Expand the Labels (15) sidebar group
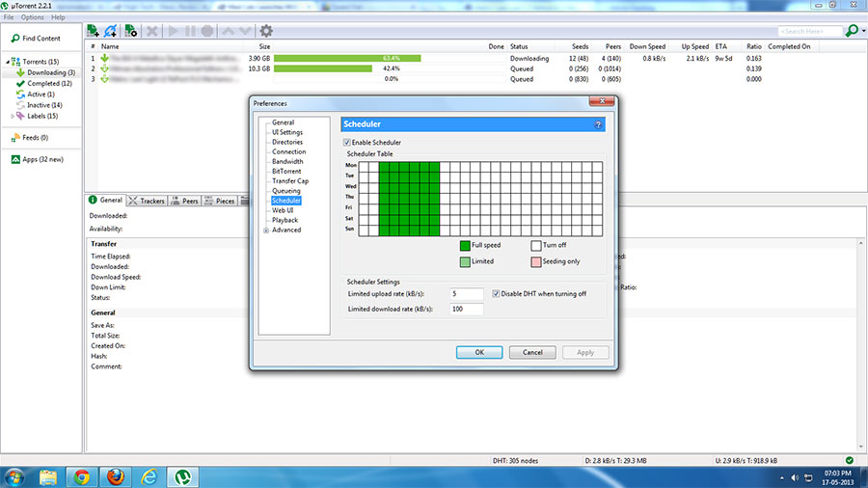 click(x=13, y=116)
